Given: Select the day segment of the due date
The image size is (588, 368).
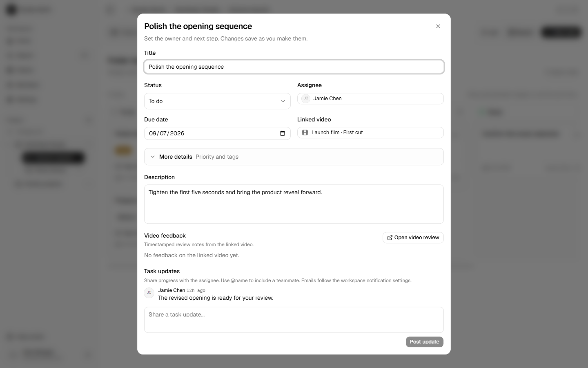Looking at the screenshot, I should click(x=163, y=133).
